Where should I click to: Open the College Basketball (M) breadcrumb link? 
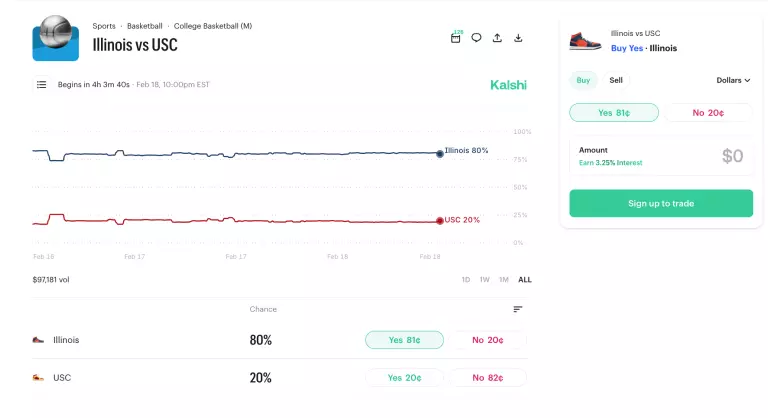tap(212, 25)
